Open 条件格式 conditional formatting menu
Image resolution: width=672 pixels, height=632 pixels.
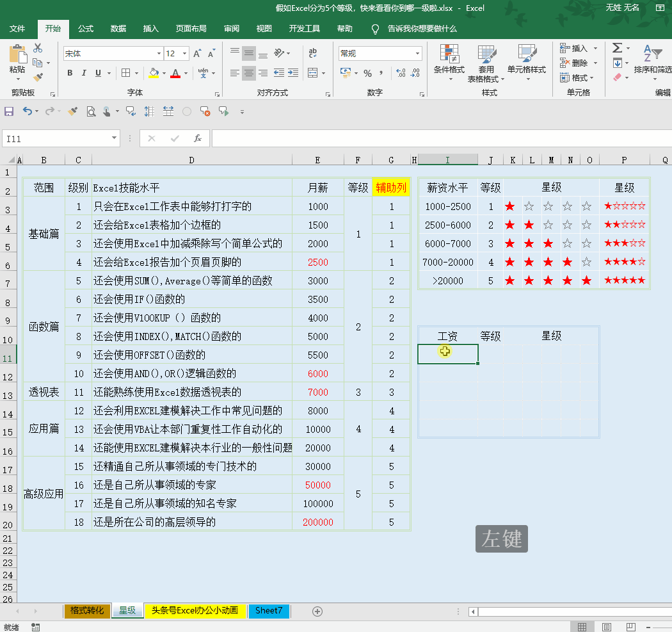point(449,63)
